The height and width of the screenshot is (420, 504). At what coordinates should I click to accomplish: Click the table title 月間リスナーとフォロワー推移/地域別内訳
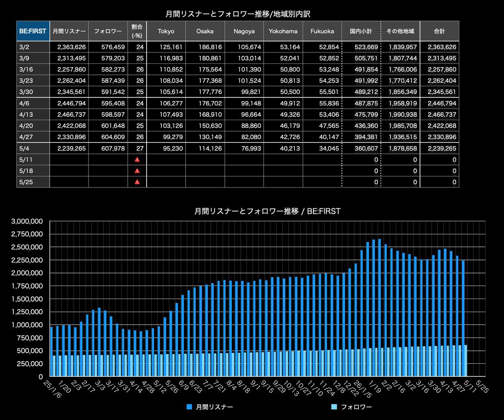pos(238,14)
